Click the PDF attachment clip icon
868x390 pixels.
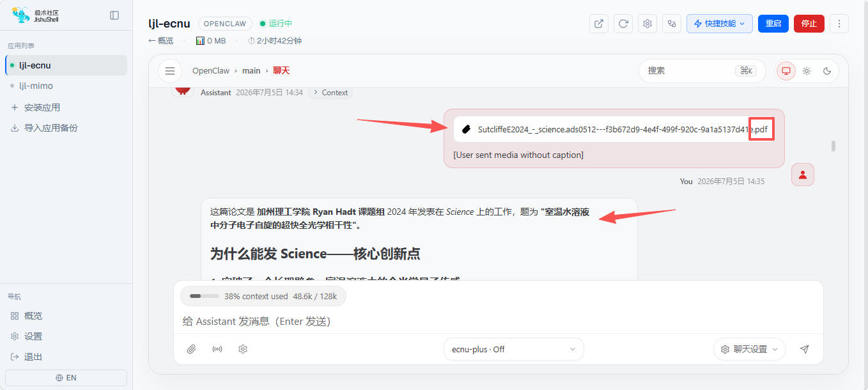[467, 129]
